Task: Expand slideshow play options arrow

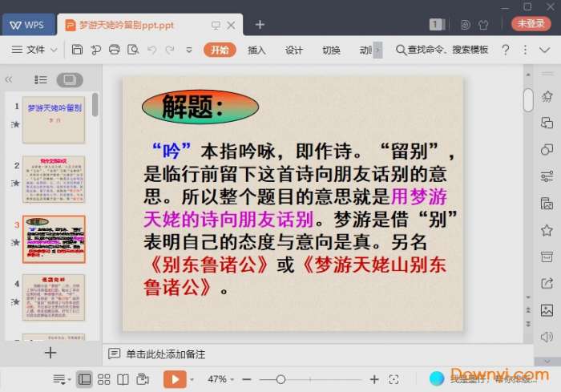Action: pyautogui.click(x=192, y=379)
